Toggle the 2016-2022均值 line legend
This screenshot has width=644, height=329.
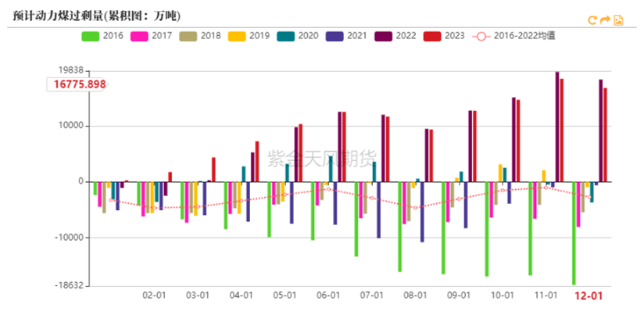click(x=513, y=36)
